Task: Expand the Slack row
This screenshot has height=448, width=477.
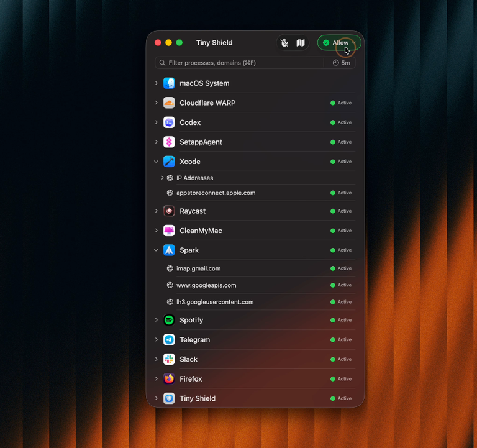Action: pos(157,359)
